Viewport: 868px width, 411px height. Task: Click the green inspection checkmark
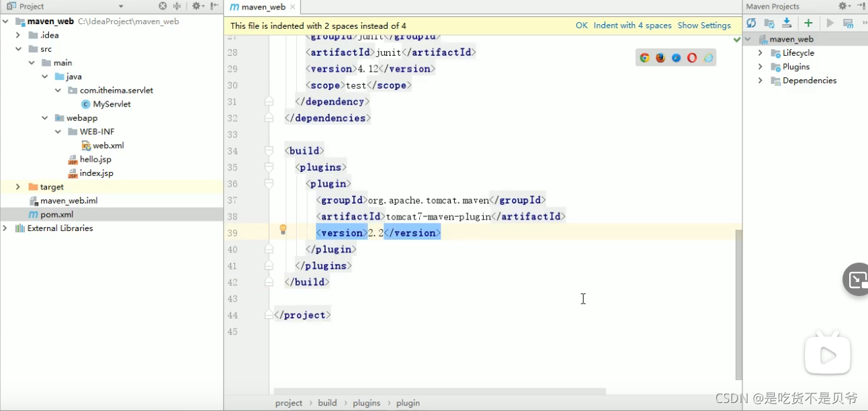pos(737,39)
